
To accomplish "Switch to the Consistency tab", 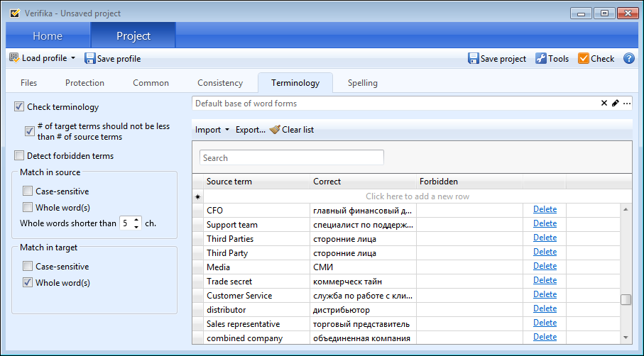I will point(220,83).
